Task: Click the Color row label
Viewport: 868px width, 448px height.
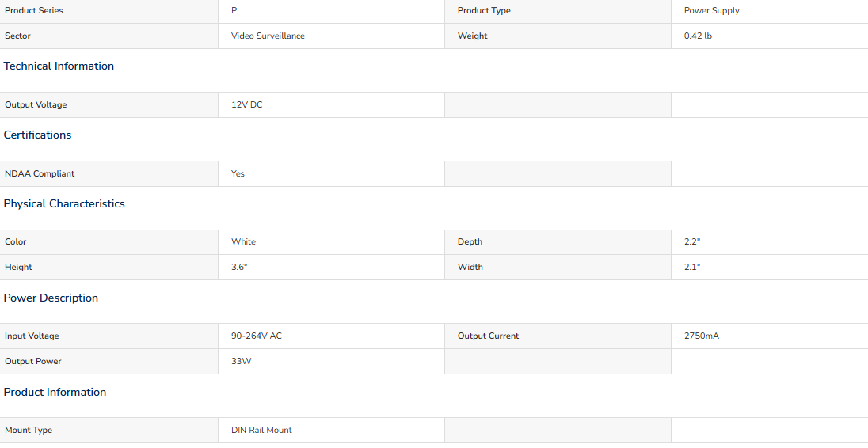Action: tap(16, 241)
